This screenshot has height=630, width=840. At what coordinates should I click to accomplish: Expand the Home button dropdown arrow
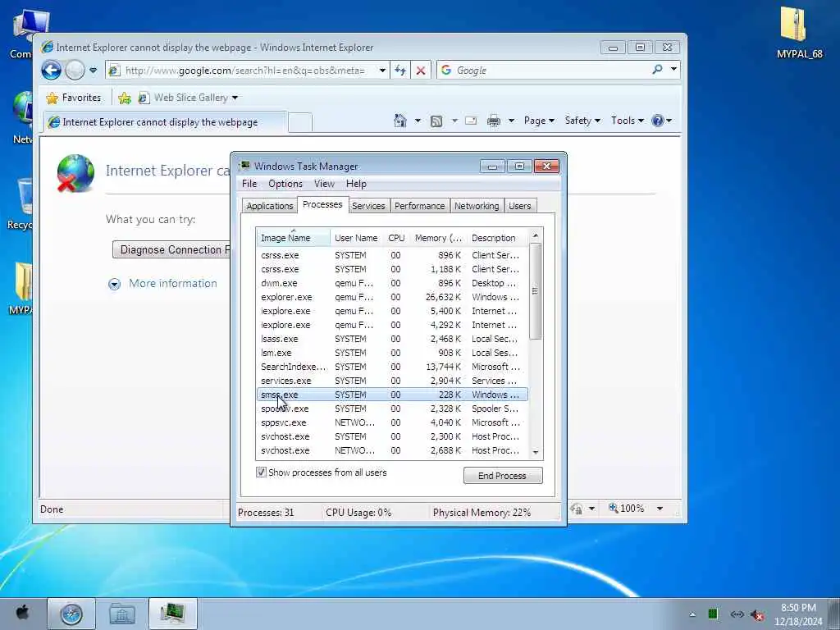pos(418,121)
